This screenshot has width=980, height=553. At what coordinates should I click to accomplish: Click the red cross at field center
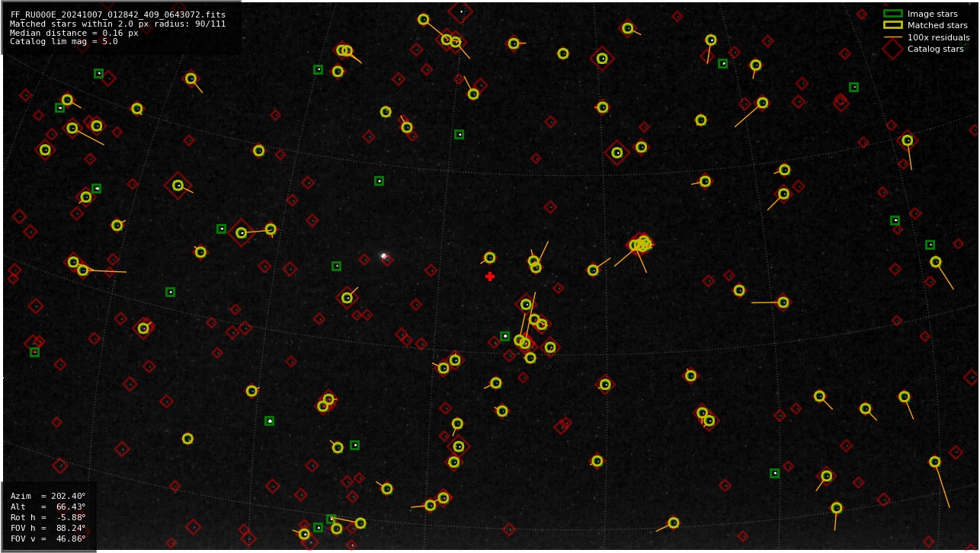point(490,276)
